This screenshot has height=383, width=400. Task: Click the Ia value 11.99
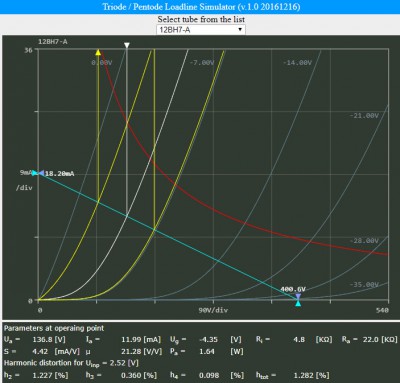pos(131,340)
